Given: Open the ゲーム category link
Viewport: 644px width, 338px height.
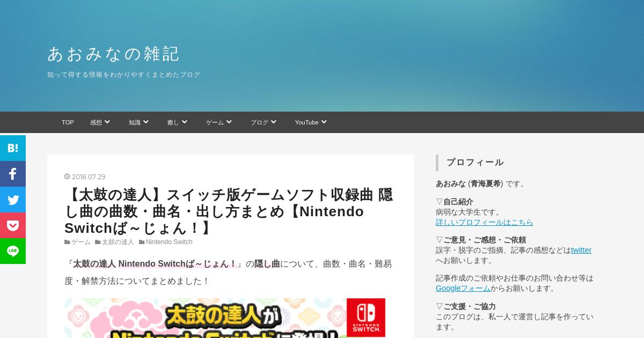Looking at the screenshot, I should coord(81,242).
